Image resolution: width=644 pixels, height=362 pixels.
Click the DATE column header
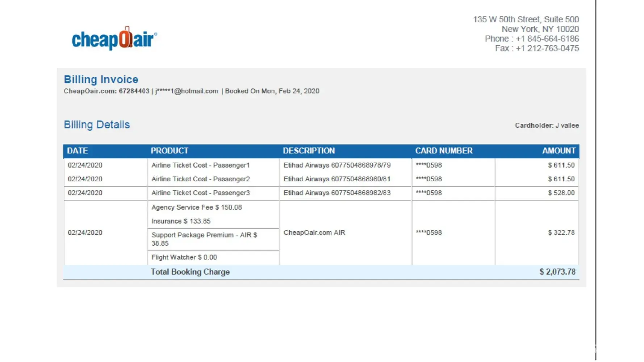[78, 151]
